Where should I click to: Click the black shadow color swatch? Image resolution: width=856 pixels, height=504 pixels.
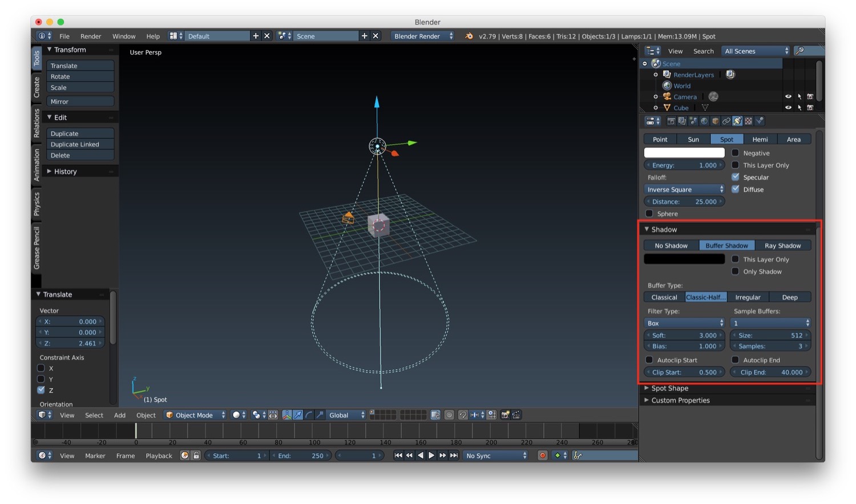pyautogui.click(x=684, y=259)
